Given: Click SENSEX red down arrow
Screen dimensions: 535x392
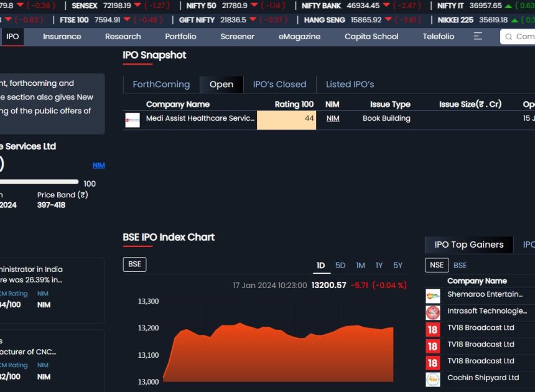Looking at the screenshot, I should 137,5.
